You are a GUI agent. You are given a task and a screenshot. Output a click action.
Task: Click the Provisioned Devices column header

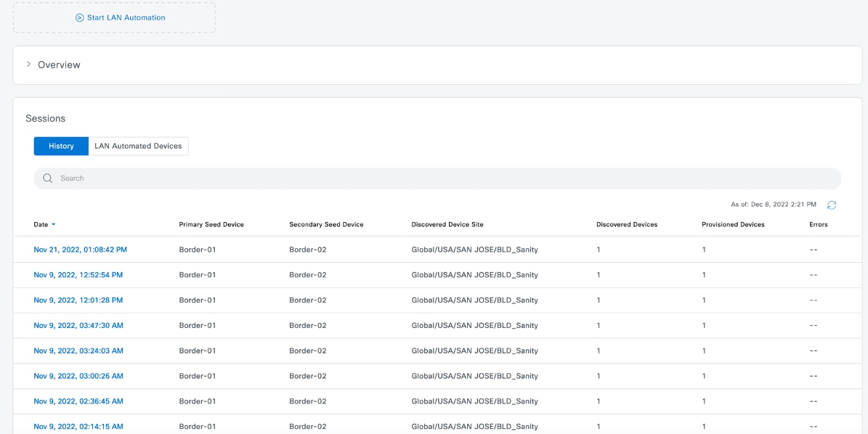click(733, 224)
